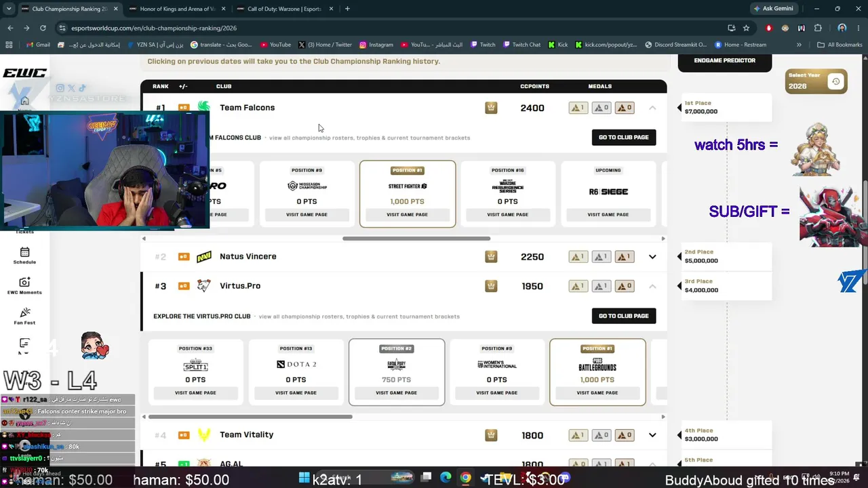
Task: Click the Virtus.Pro club logo
Action: tap(204, 286)
